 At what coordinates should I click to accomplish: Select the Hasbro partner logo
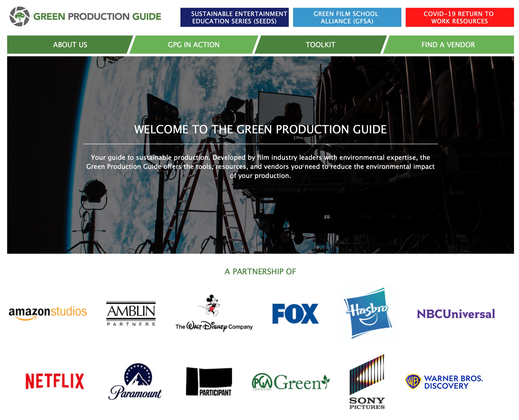coord(367,313)
